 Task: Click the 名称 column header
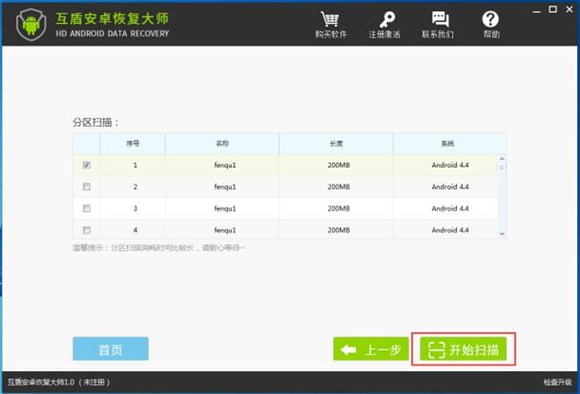222,143
